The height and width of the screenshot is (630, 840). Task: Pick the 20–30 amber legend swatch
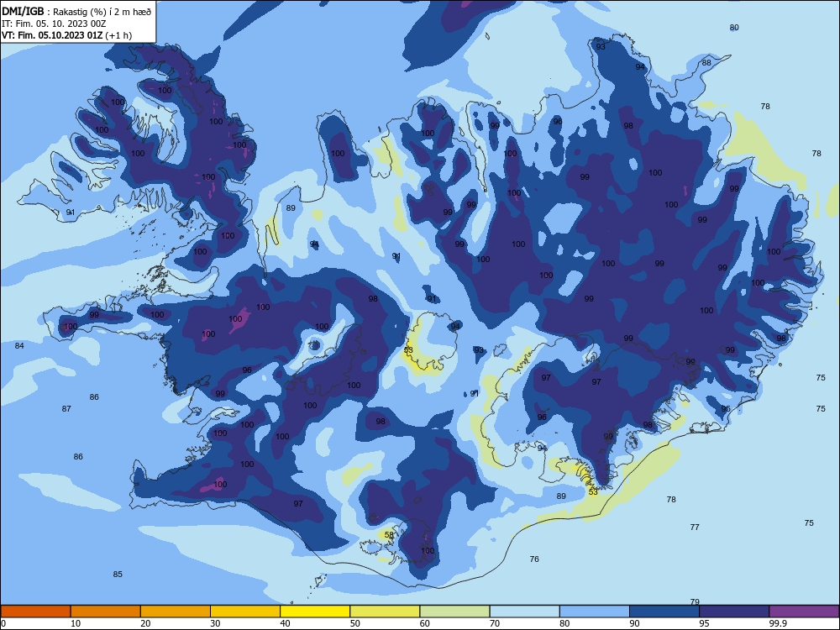(176, 612)
